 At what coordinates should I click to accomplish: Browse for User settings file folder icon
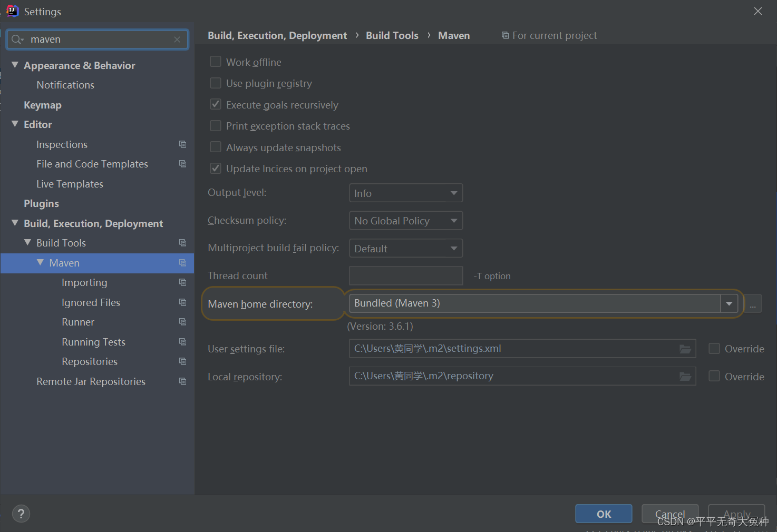[x=685, y=349]
